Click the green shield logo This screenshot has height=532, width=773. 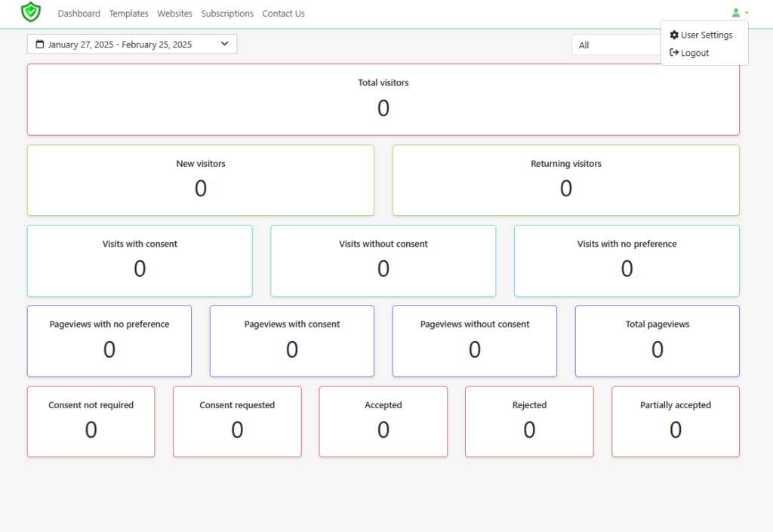point(30,12)
